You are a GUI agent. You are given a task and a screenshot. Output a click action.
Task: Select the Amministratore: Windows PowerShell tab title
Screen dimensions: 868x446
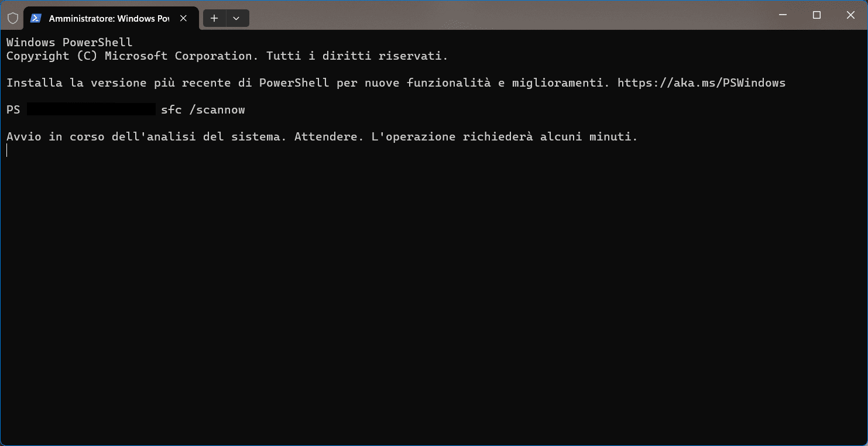(109, 18)
